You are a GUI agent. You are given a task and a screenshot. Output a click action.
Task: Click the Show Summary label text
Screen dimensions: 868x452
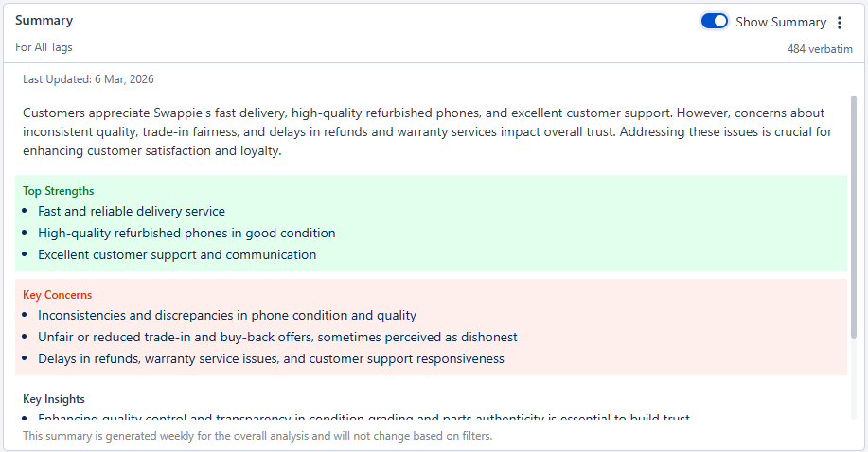coord(780,23)
